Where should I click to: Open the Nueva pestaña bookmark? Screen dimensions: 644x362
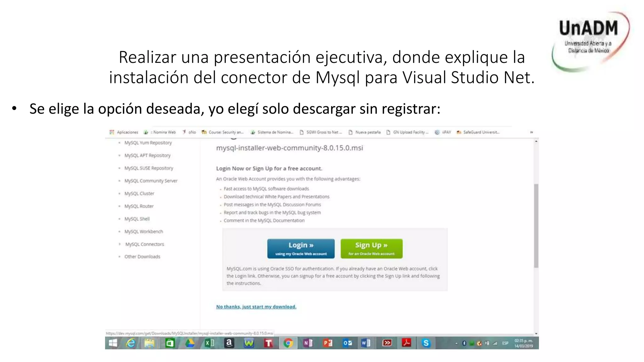(364, 132)
